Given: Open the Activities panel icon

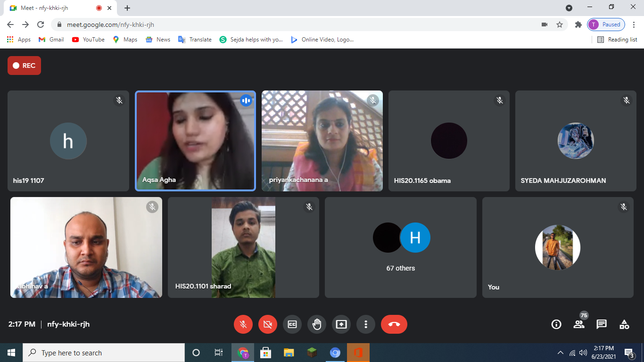Looking at the screenshot, I should tap(624, 324).
